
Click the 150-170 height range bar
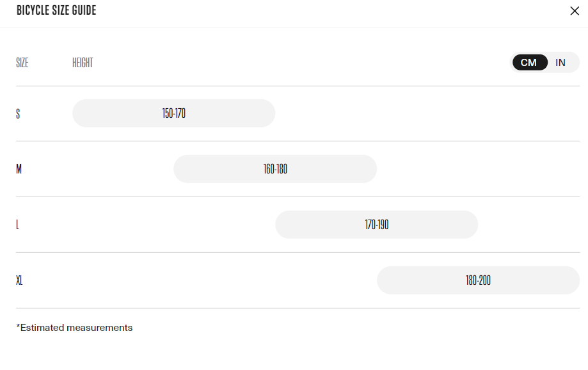(173, 113)
